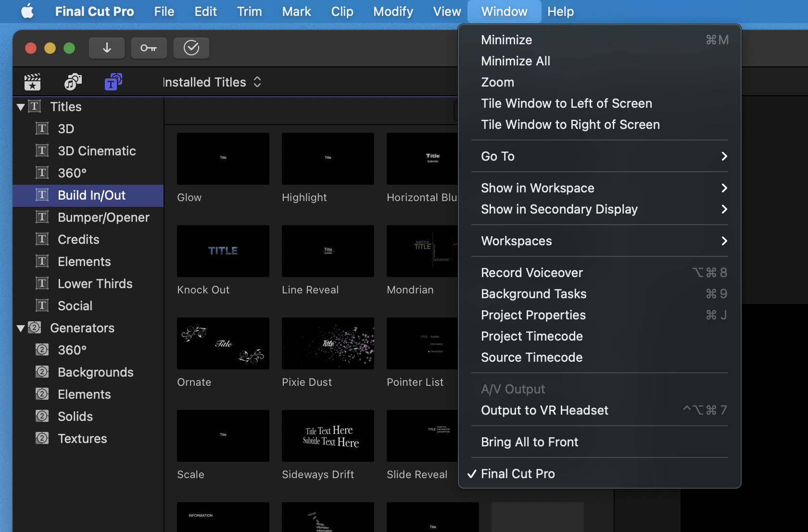
Task: Open the Edit menu
Action: (x=205, y=11)
